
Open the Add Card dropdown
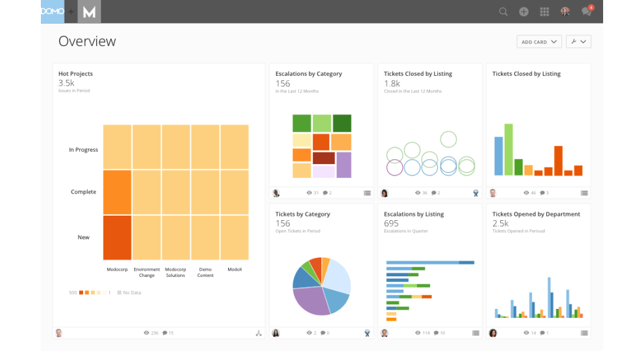click(x=539, y=42)
